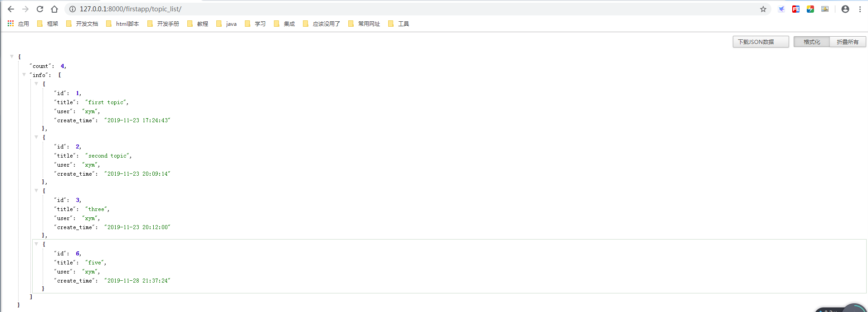
Task: Open the java bookmark folder
Action: 227,24
